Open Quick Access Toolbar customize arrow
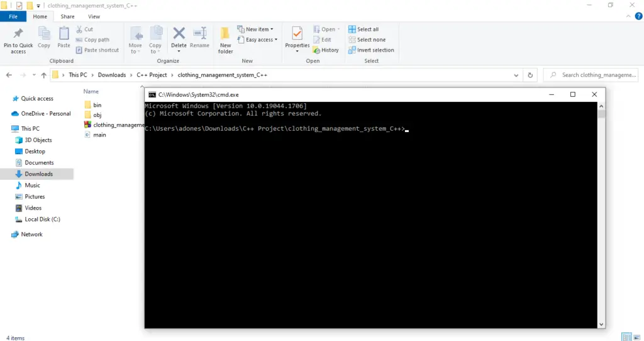644x341 pixels. [38, 6]
